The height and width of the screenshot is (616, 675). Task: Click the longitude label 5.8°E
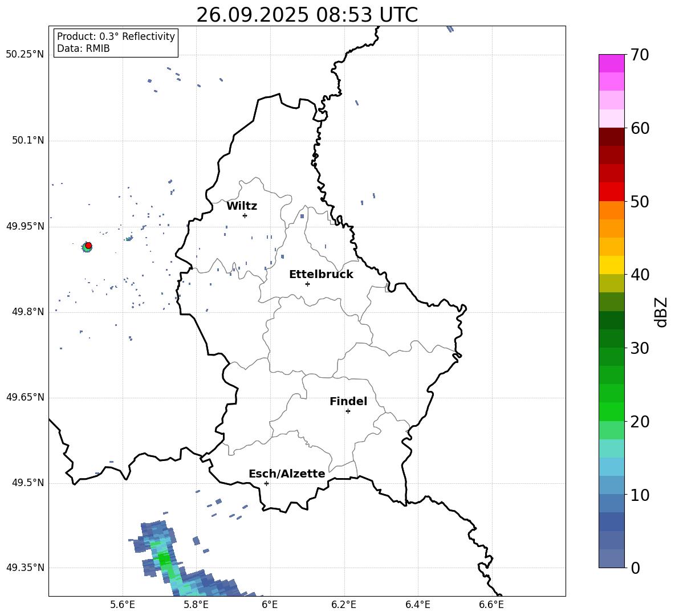[x=196, y=605]
